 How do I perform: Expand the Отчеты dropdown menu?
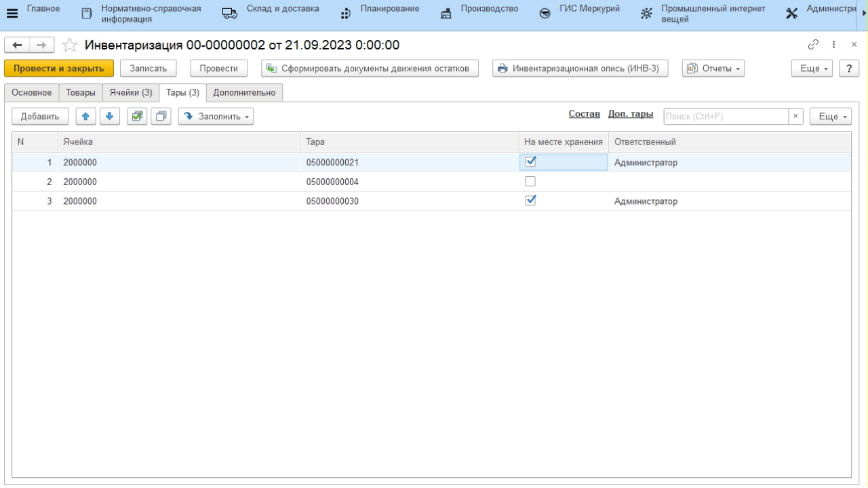click(x=712, y=68)
